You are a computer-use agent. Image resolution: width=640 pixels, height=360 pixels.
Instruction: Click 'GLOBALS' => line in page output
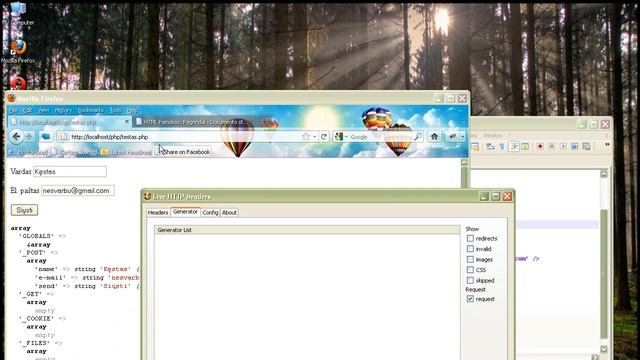point(42,236)
